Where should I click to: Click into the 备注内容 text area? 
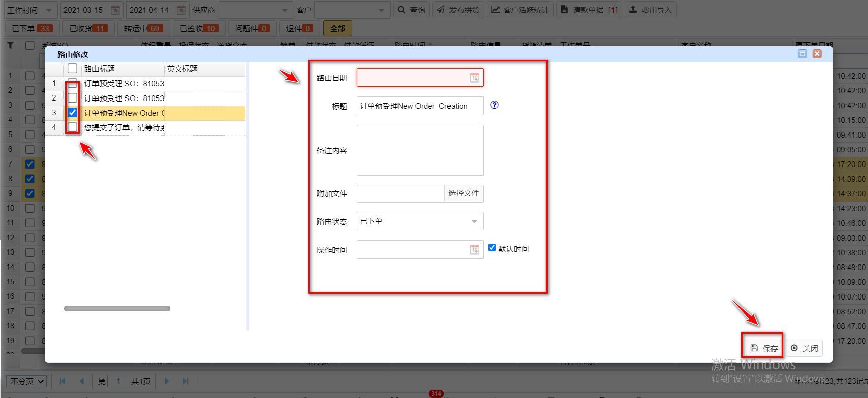pos(420,150)
